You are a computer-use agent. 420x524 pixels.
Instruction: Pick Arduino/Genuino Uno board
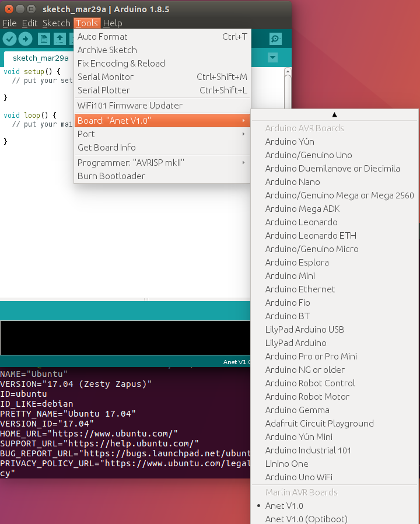click(x=335, y=155)
